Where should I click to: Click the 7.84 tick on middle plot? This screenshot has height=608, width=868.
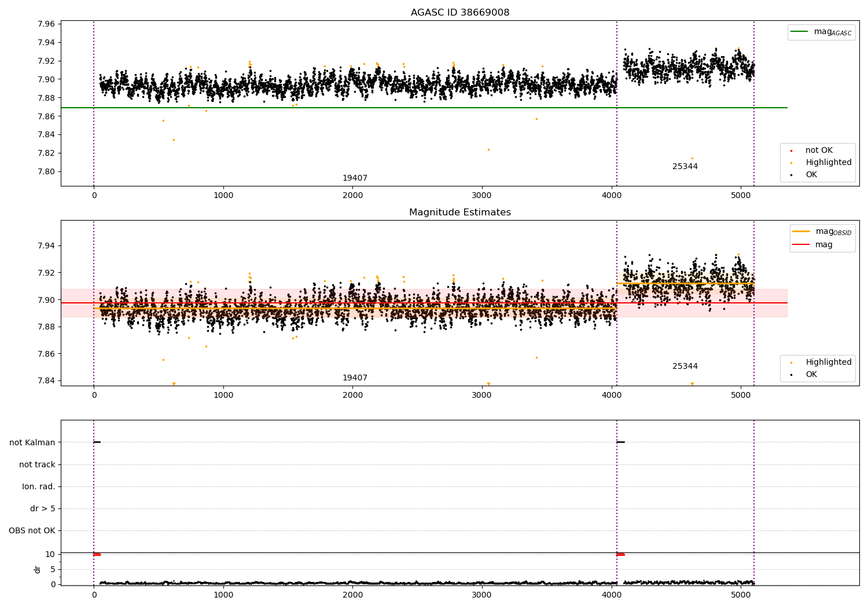pyautogui.click(x=45, y=381)
